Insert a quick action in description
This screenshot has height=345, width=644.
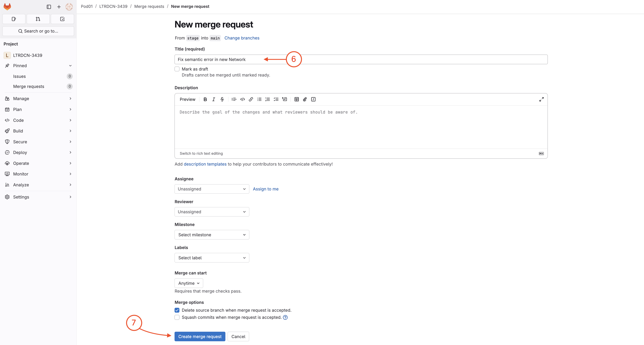click(313, 99)
